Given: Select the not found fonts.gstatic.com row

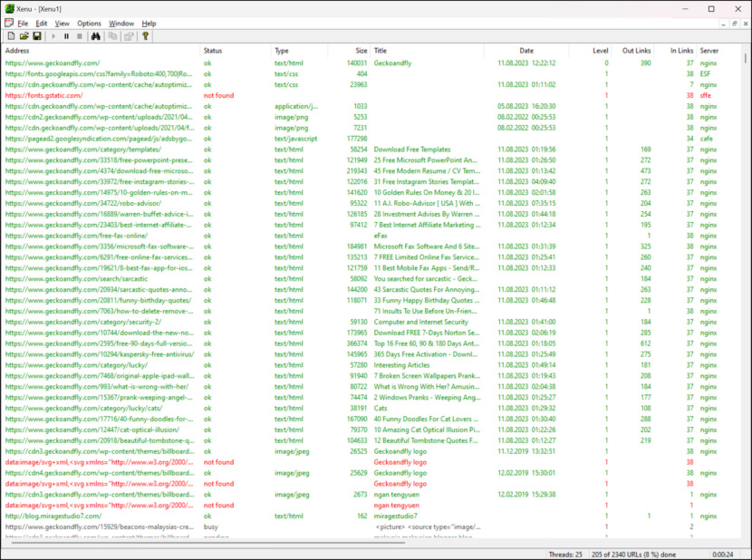Looking at the screenshot, I should (x=43, y=95).
